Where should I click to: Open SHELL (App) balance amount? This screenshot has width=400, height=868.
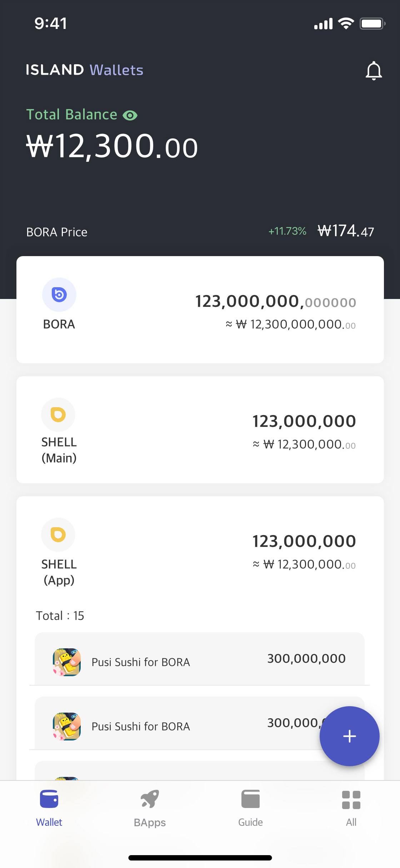304,542
